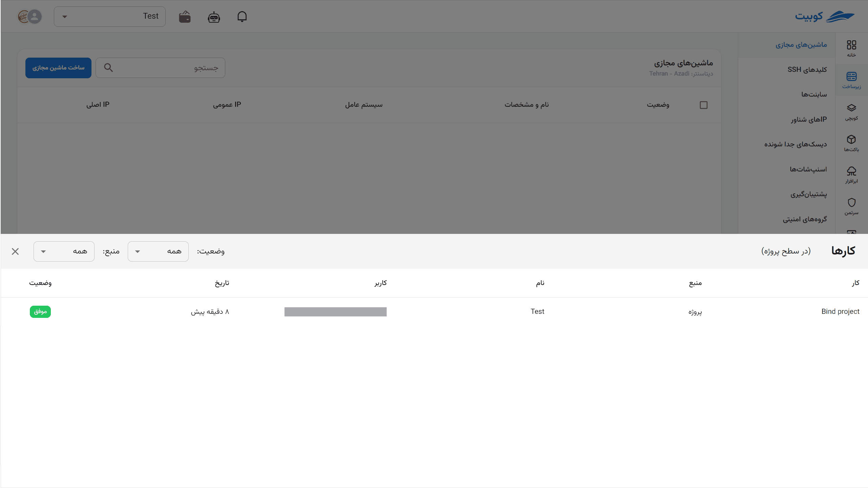Click the سیستم عامل column header
Image resolution: width=868 pixels, height=488 pixels.
pyautogui.click(x=364, y=105)
